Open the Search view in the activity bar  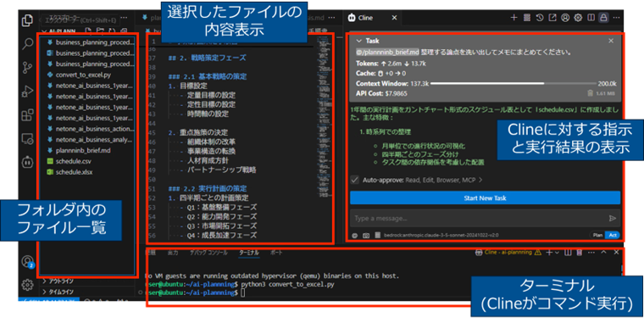pyautogui.click(x=27, y=43)
